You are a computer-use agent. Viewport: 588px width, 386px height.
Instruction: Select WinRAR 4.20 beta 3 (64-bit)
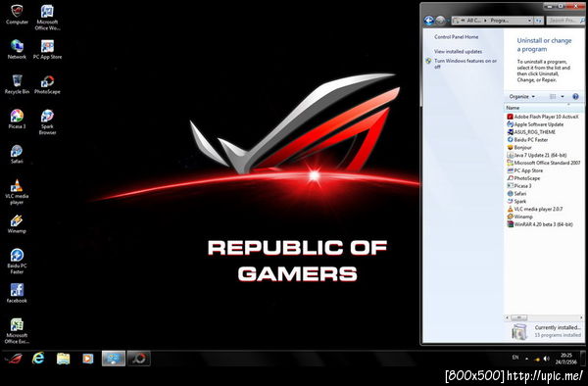[x=540, y=224]
